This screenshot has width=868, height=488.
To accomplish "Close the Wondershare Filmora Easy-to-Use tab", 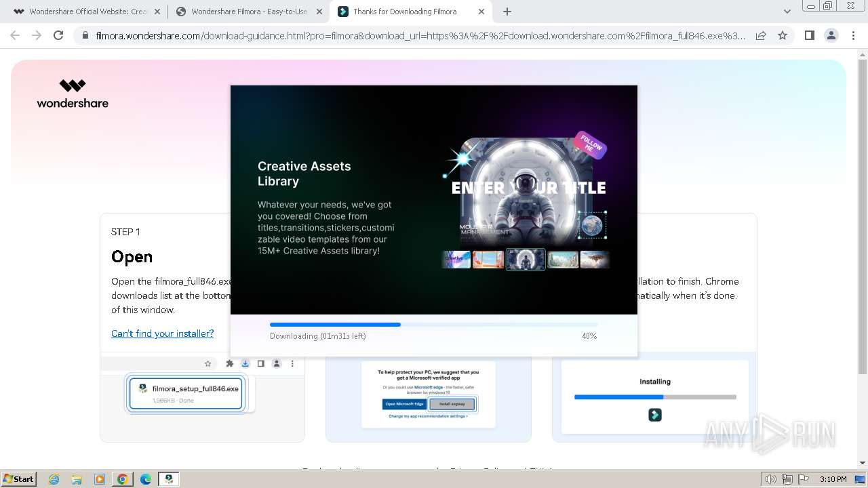I will 319,12.
